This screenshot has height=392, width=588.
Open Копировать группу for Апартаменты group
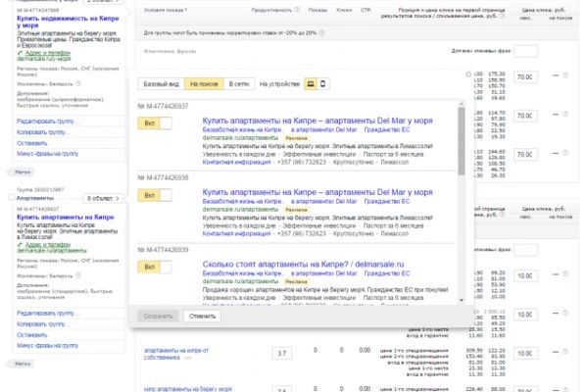pyautogui.click(x=43, y=323)
